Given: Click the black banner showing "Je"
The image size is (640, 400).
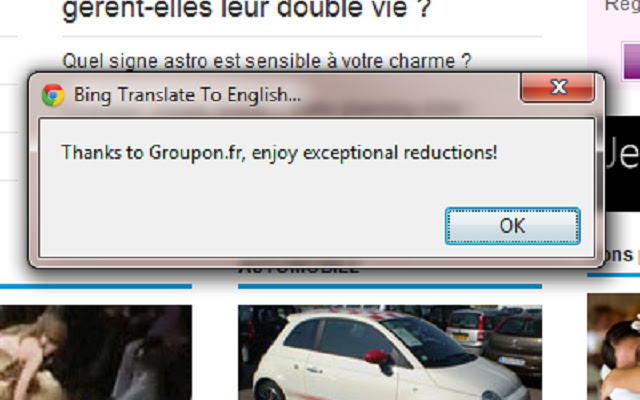Looking at the screenshot, I should pos(622,163).
